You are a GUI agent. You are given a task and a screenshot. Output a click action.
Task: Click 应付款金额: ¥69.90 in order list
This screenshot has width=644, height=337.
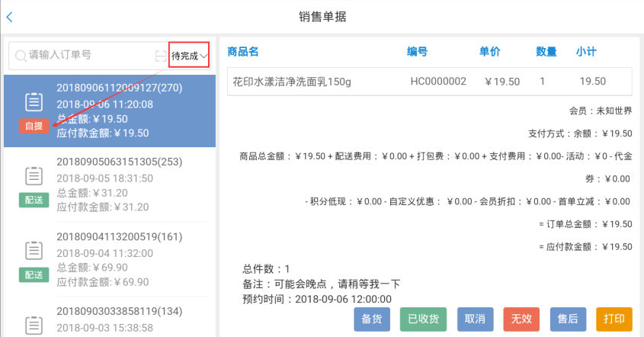coord(103,282)
